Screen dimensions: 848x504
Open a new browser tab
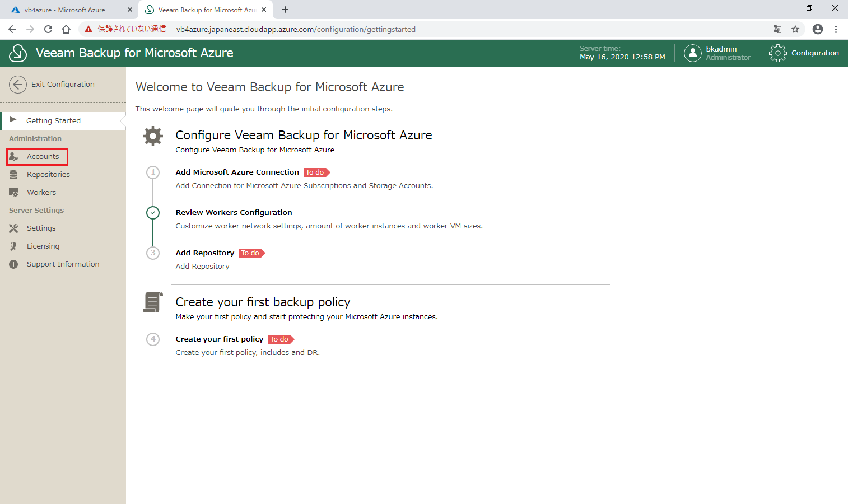[285, 10]
